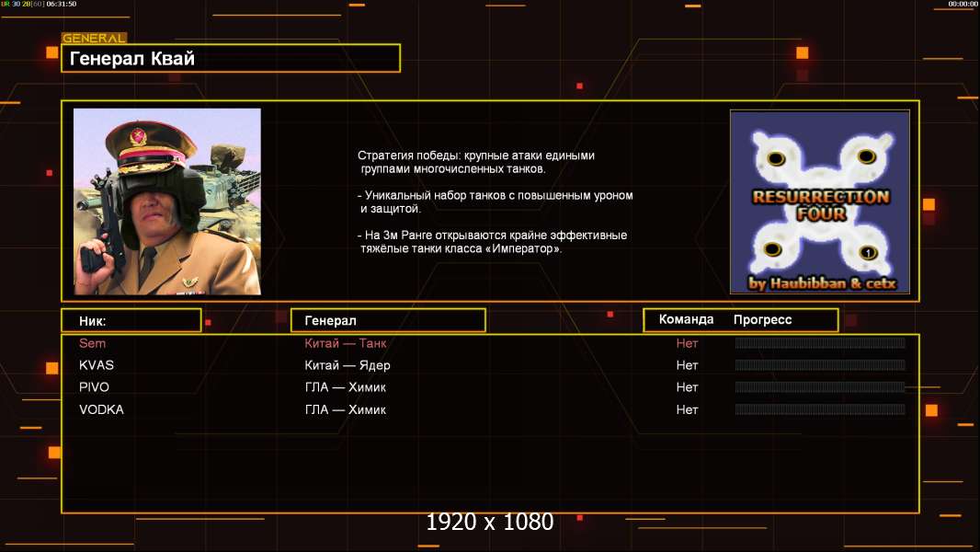This screenshot has width=980, height=552.
Task: Click PIVO's loading progress bar
Action: [820, 387]
